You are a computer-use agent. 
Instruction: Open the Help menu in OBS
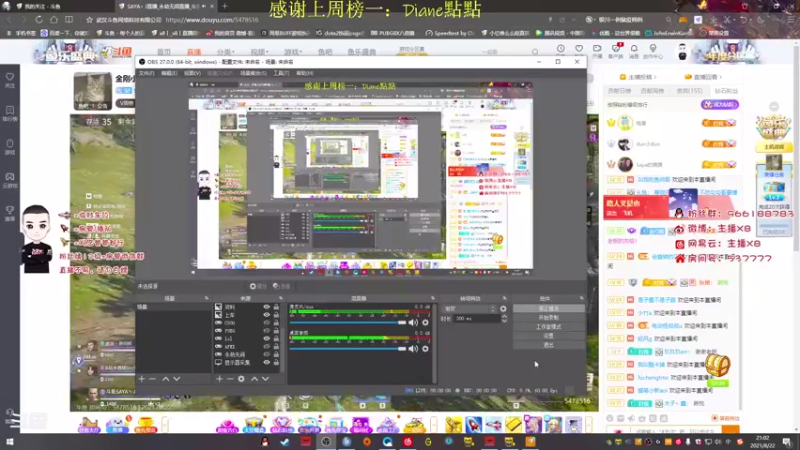click(x=305, y=73)
